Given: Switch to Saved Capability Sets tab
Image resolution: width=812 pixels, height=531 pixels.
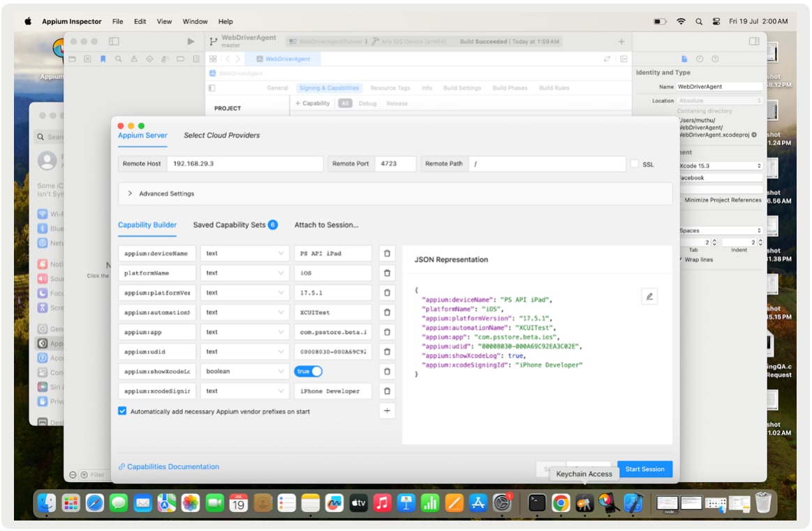Looking at the screenshot, I should [x=229, y=225].
